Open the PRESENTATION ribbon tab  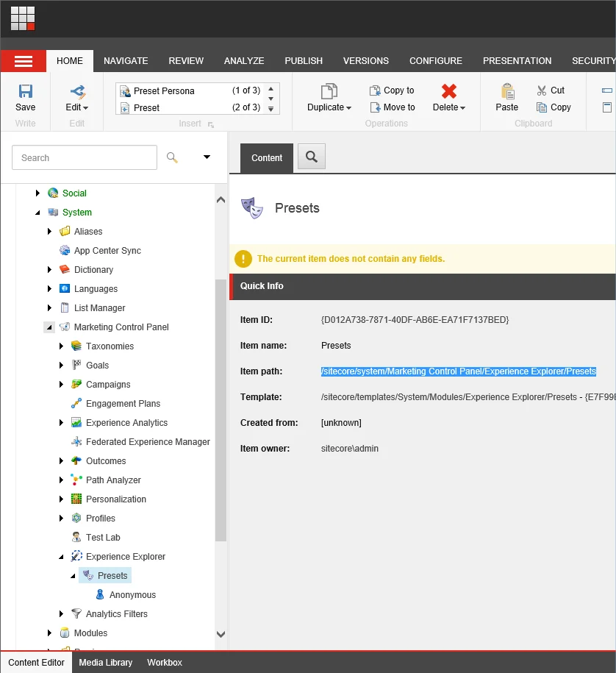(x=517, y=61)
